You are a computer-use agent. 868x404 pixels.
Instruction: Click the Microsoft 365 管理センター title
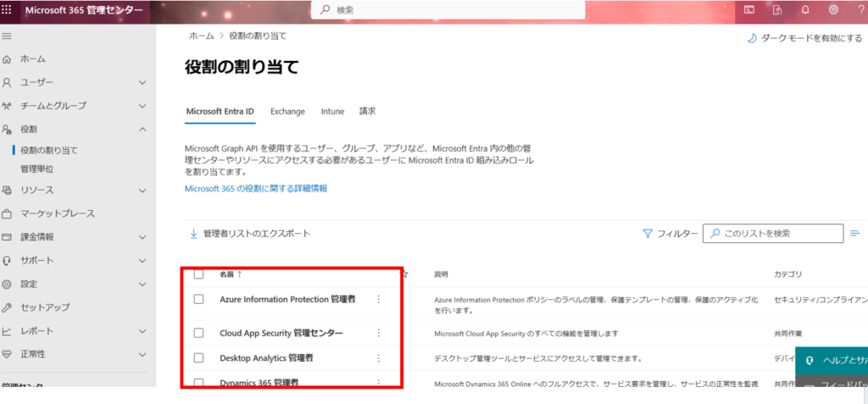(84, 10)
